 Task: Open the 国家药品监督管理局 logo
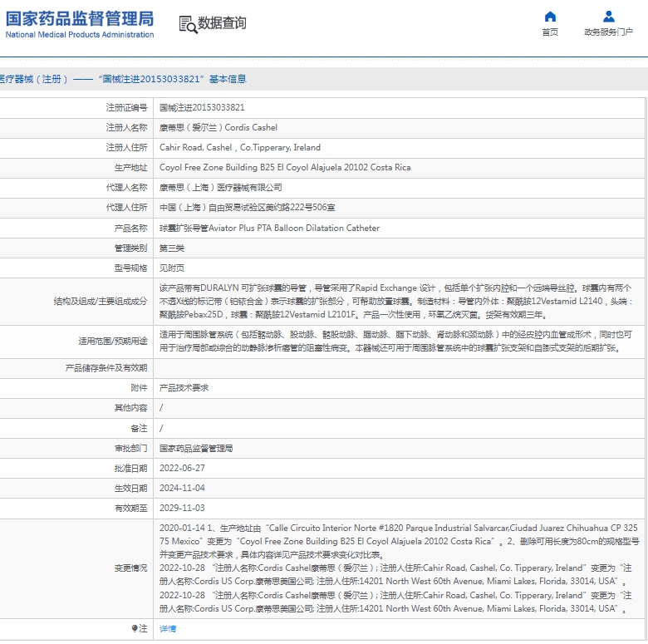[x=80, y=24]
